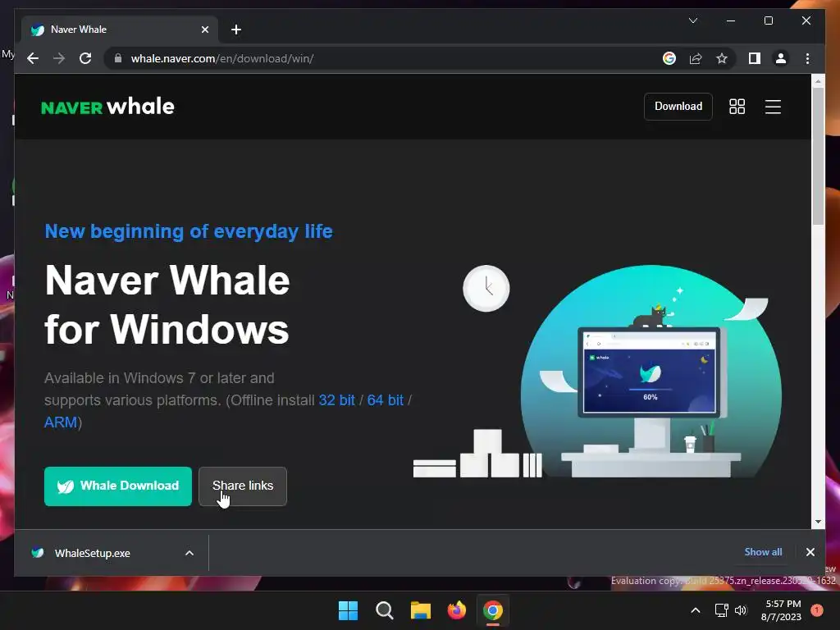Viewport: 840px width, 630px height.
Task: Click the monitor illustration showing 60%
Action: pos(650,372)
